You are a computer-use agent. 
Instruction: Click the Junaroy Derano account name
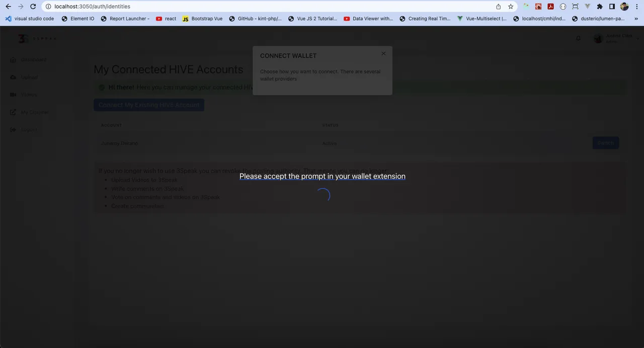click(119, 143)
